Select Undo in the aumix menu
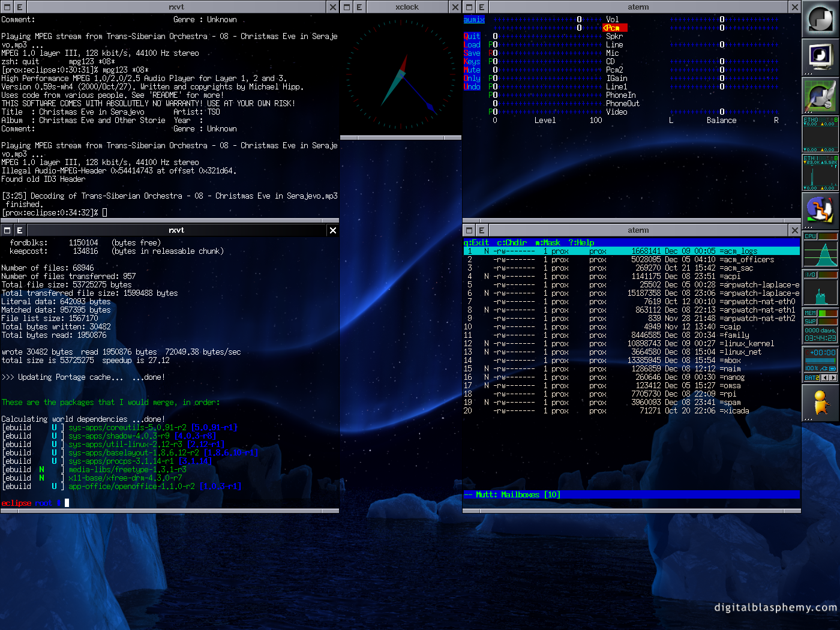 tap(472, 87)
